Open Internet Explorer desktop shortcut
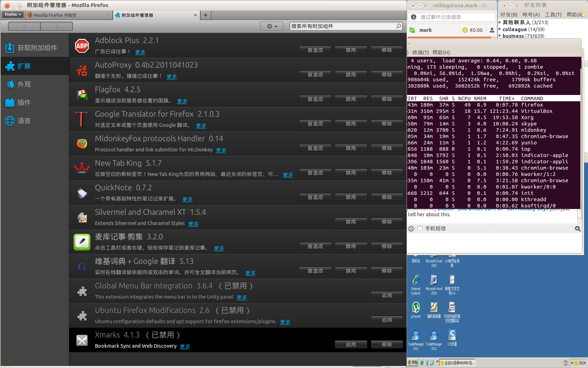 416,285
